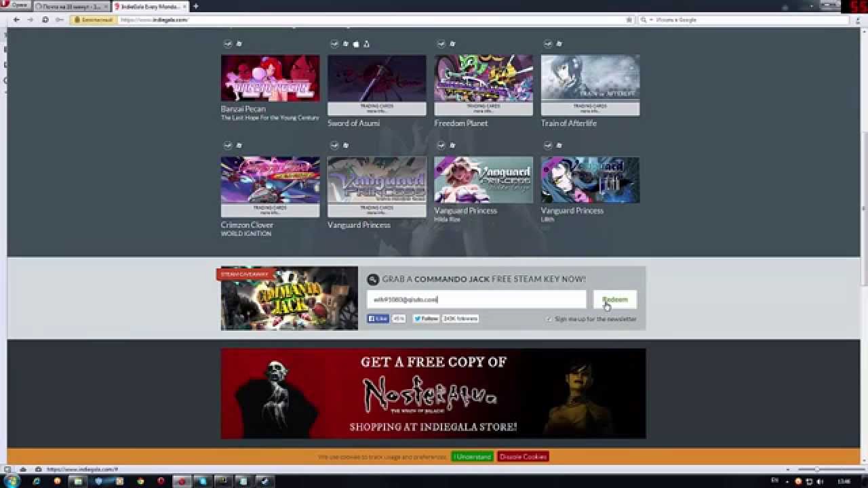Open a new browser tab
This screenshot has width=868, height=488.
point(196,6)
